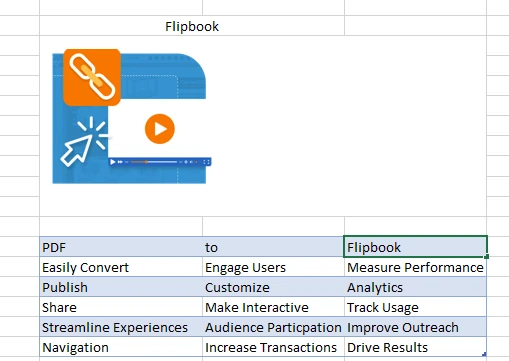The image size is (509, 361).
Task: Select the Increase Transactions cell
Action: [273, 347]
